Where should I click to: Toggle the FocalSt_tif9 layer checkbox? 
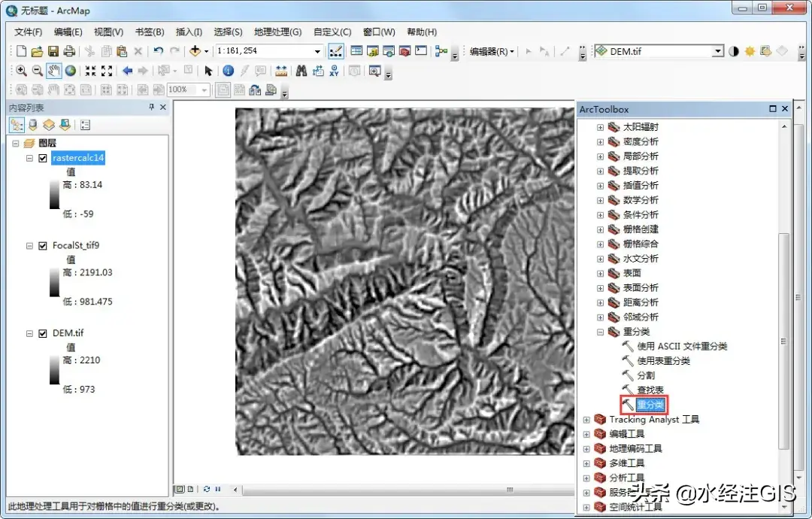point(43,246)
